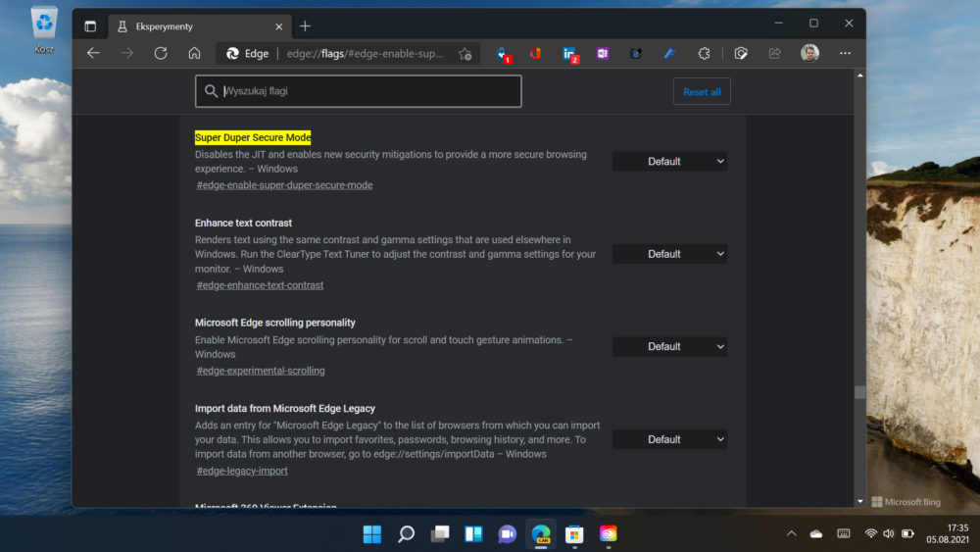The image size is (980, 552).
Task: Open the vertical tabs panel icon
Action: [x=90, y=26]
